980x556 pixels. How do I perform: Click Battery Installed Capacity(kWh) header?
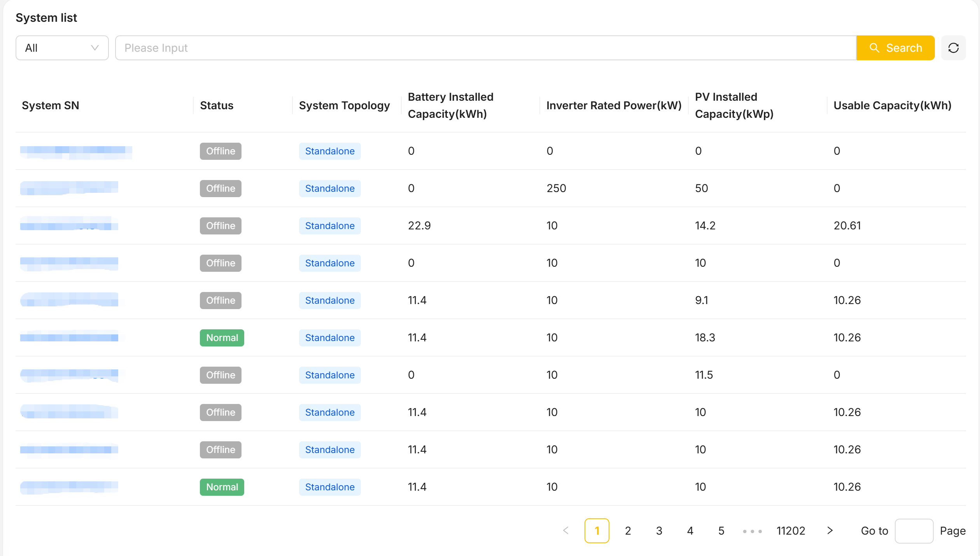point(451,105)
